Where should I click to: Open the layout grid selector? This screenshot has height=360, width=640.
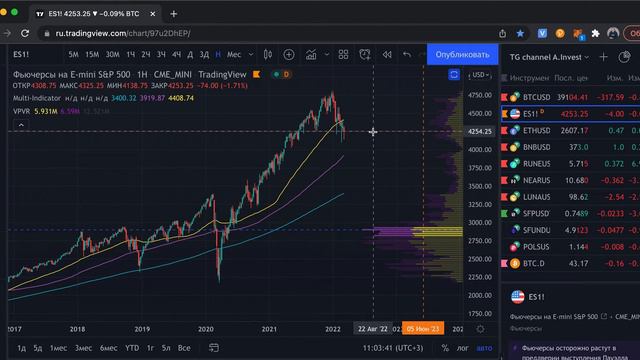coord(343,54)
